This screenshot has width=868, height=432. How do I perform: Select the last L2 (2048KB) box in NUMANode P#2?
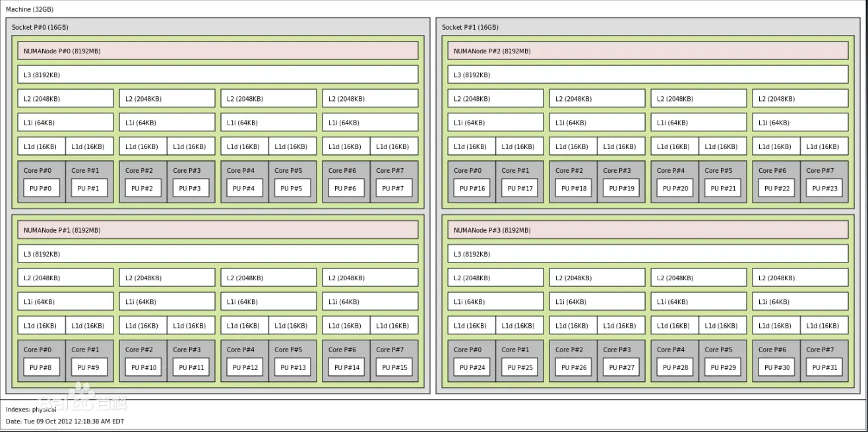(800, 98)
